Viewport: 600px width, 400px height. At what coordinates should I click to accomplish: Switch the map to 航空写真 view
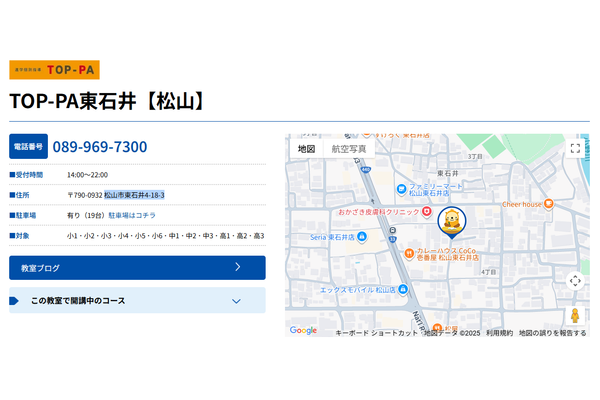[349, 149]
